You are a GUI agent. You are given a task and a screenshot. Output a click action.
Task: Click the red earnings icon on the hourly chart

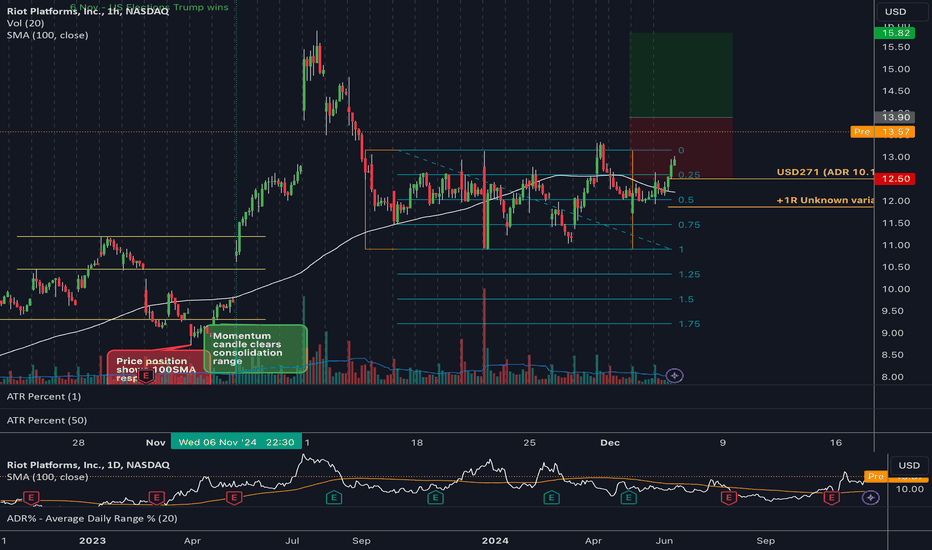pos(146,375)
